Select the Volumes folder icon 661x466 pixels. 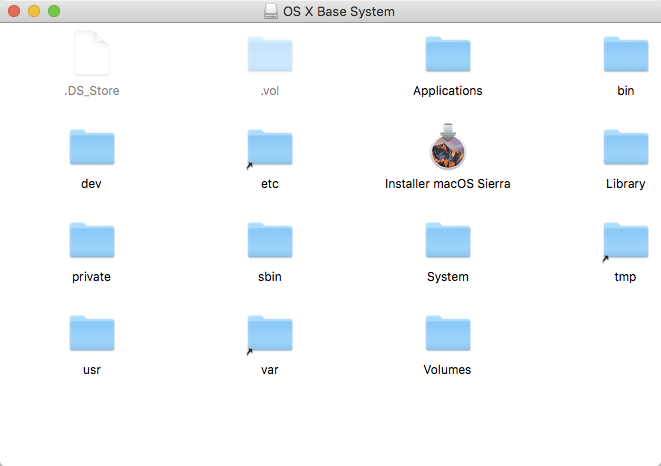448,333
